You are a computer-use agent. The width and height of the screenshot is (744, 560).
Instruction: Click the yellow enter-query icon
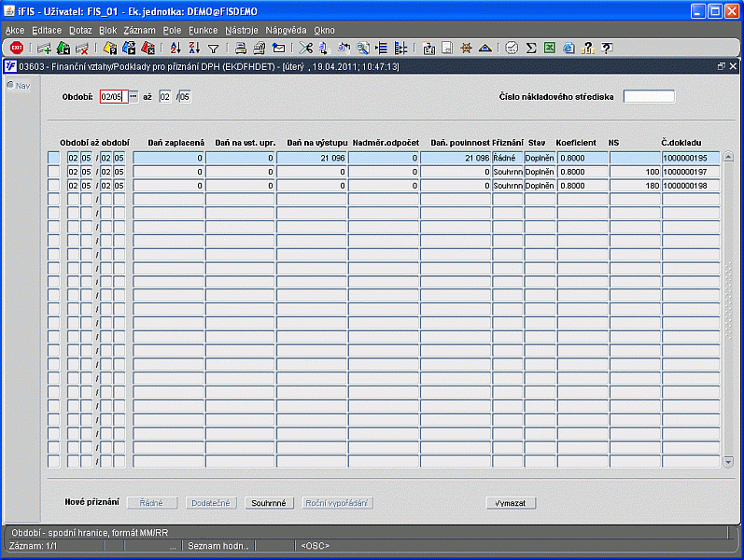(x=110, y=48)
